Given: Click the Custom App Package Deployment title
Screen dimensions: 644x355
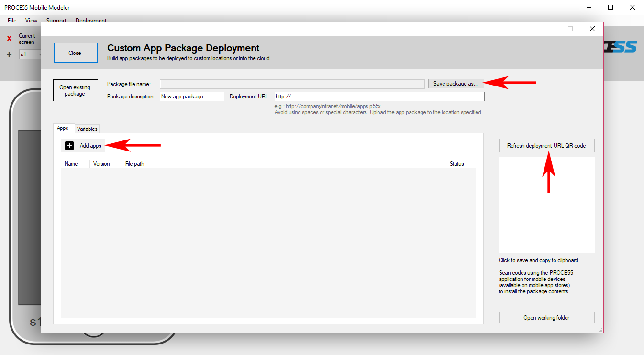Looking at the screenshot, I should pos(183,48).
